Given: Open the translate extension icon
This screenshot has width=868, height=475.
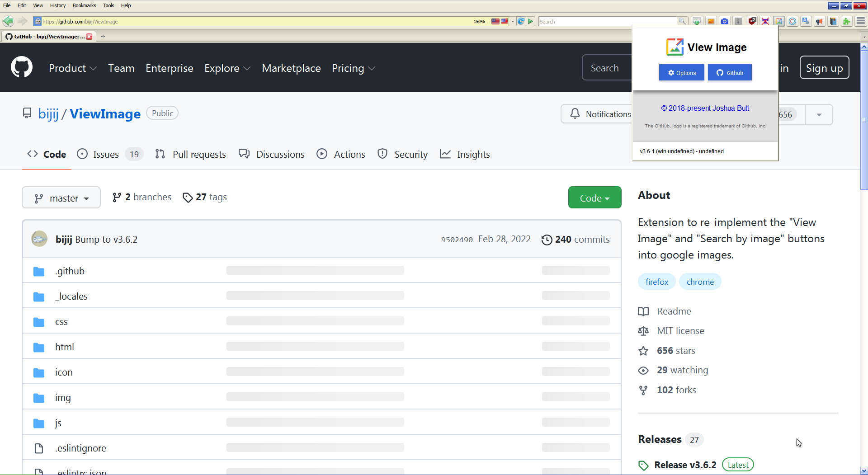Looking at the screenshot, I should click(x=806, y=21).
